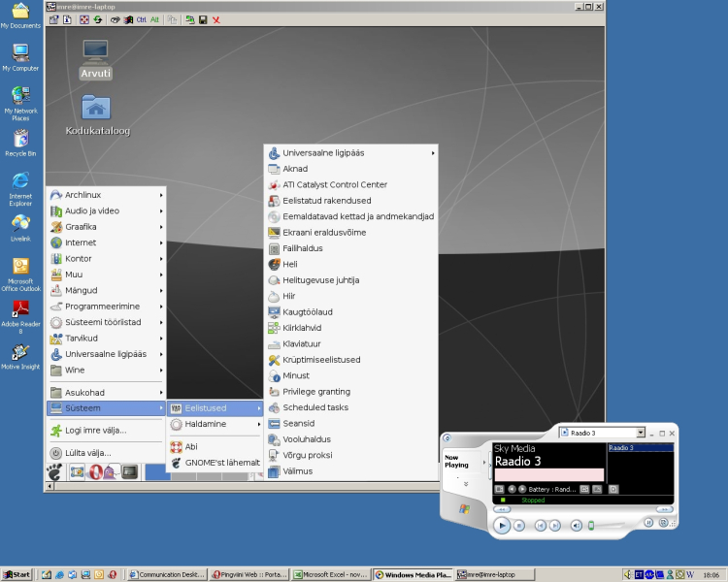Open the Raadio 3 playlist dropdown
728x582 pixels.
coord(641,433)
